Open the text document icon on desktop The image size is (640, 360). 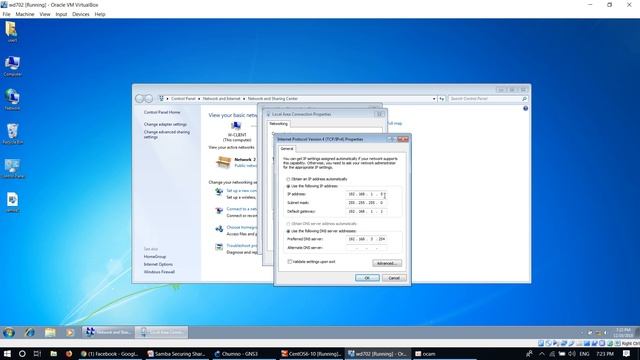tap(12, 202)
